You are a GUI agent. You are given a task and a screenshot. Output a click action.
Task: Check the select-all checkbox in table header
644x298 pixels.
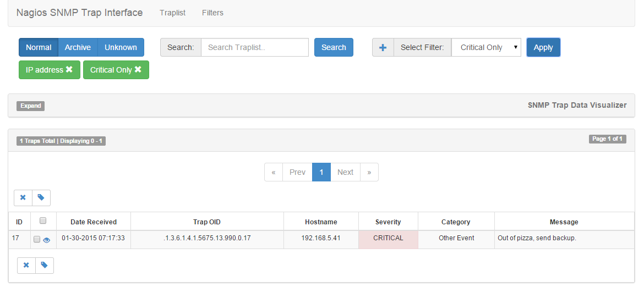(43, 221)
